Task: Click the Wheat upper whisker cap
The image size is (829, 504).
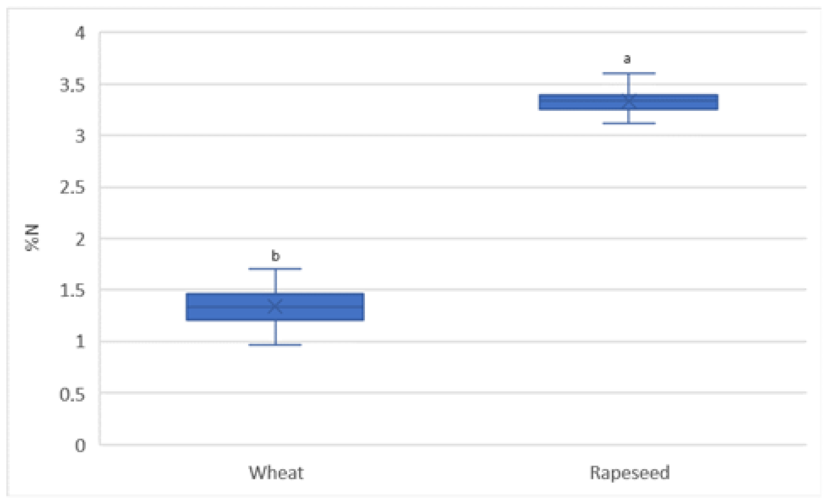Action: 275,269
